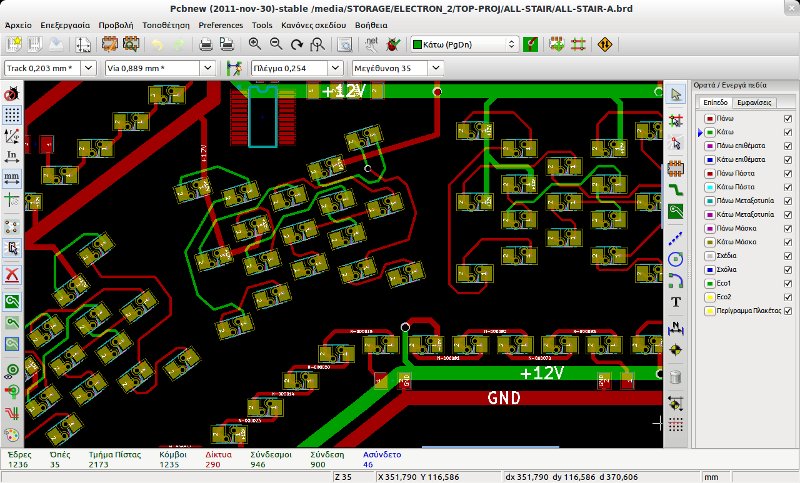Select the add tracks and vias tool
This screenshot has height=483, width=800.
[x=676, y=188]
